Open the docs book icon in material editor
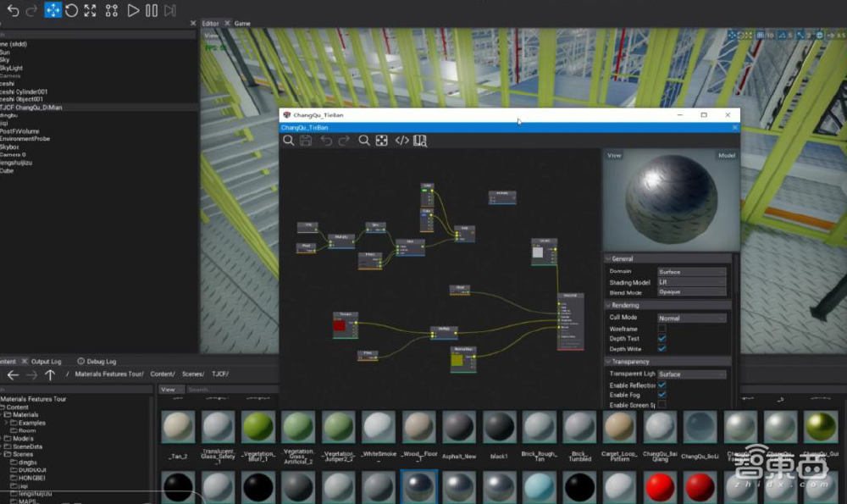This screenshot has width=847, height=504. 420,141
